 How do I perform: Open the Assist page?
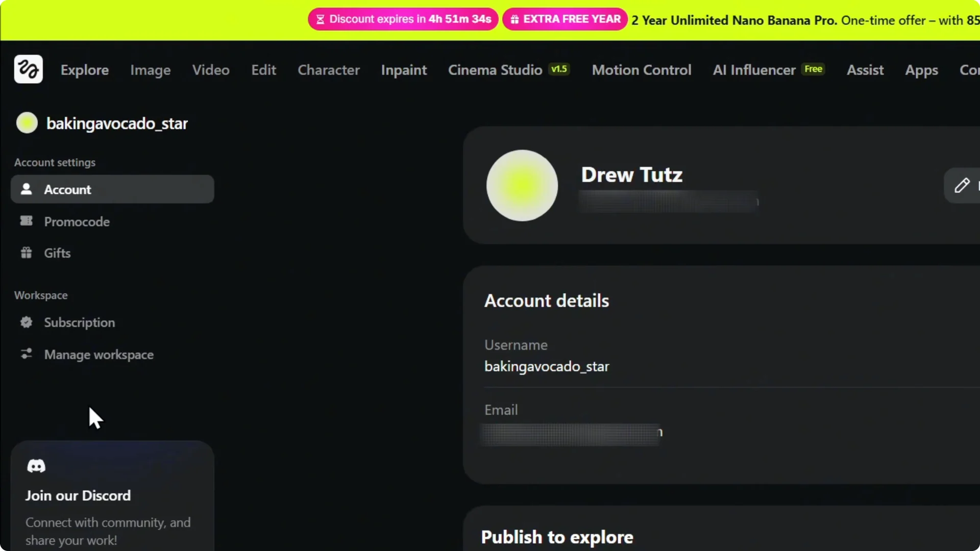(x=865, y=70)
